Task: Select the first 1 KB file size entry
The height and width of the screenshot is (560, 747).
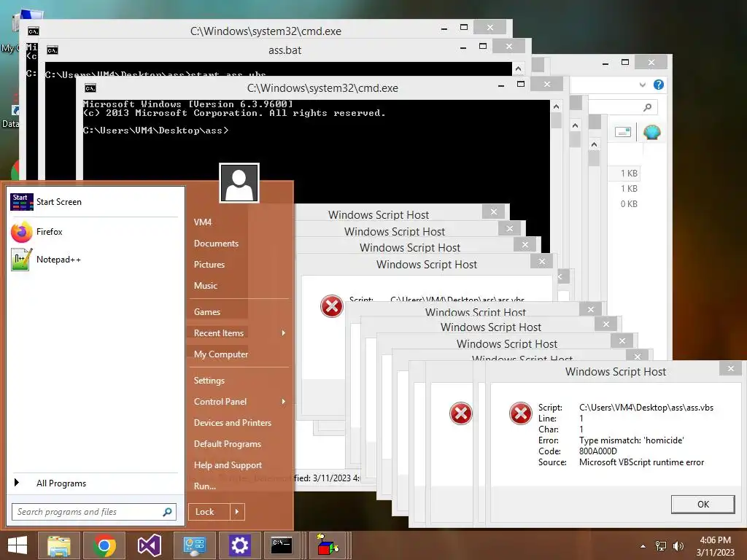Action: tap(629, 174)
